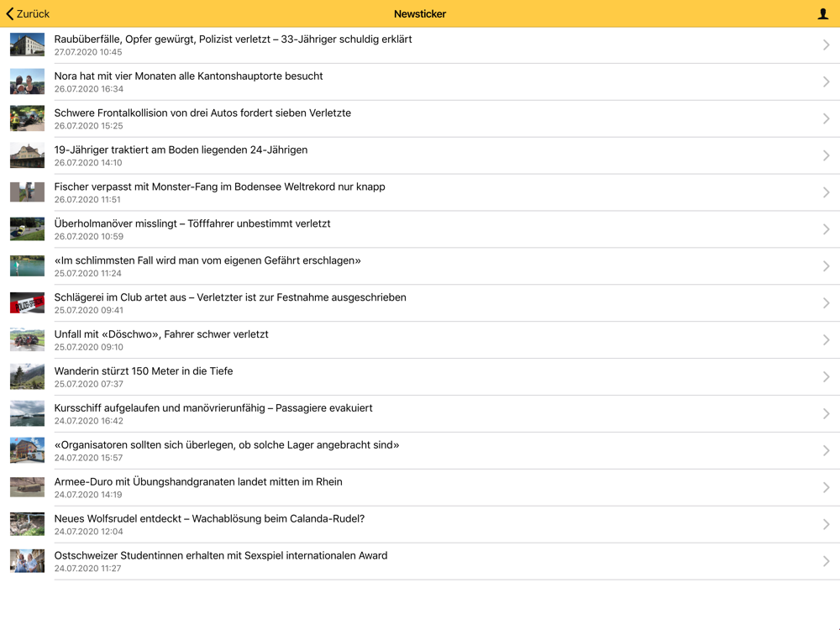
Task: Read headline Wanderin stürzt 150 Meter
Action: tap(144, 371)
